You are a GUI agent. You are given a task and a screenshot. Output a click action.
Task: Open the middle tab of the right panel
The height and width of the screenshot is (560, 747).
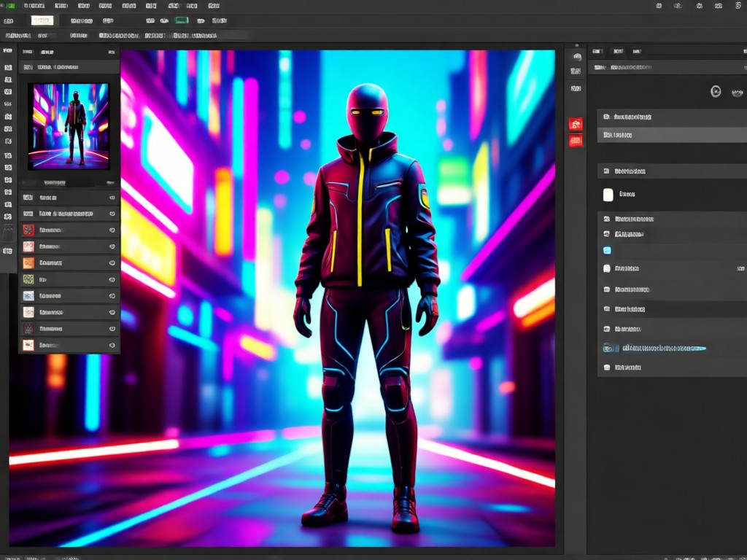pyautogui.click(x=618, y=51)
